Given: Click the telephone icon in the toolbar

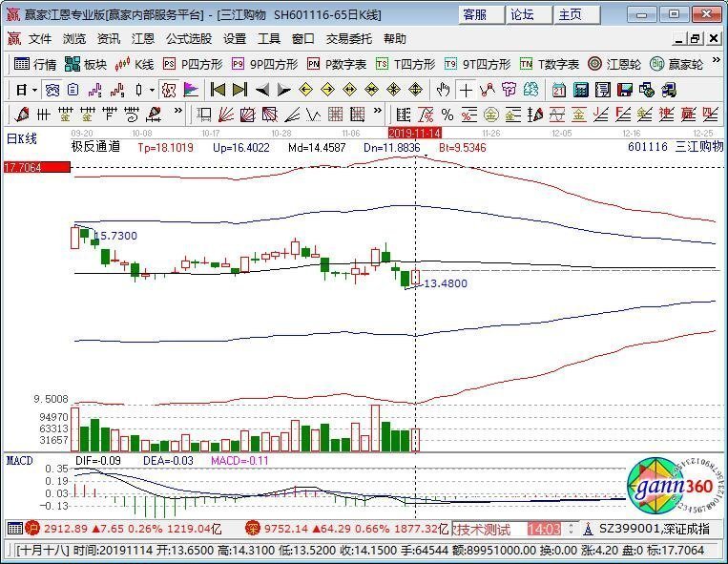Looking at the screenshot, I should [x=52, y=90].
